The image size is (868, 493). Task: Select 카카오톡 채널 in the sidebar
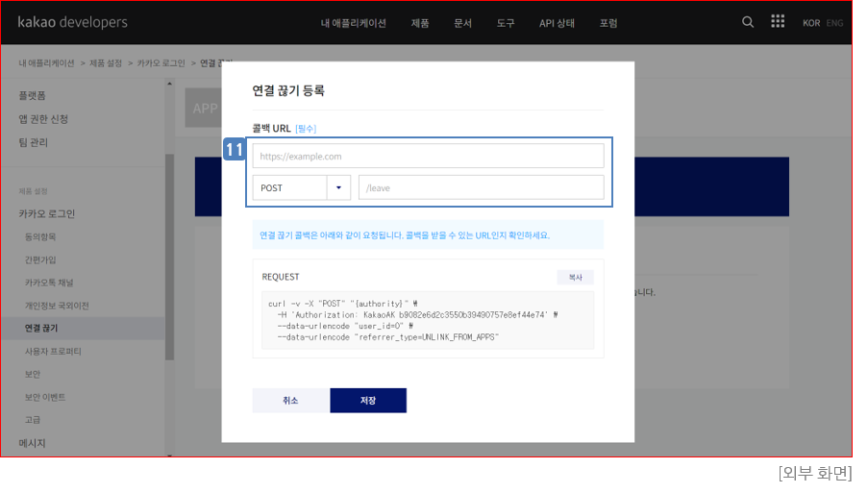coord(49,283)
